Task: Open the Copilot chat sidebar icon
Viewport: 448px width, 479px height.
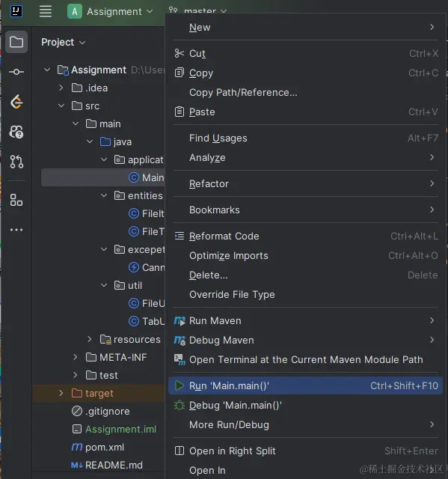Action: click(16, 132)
